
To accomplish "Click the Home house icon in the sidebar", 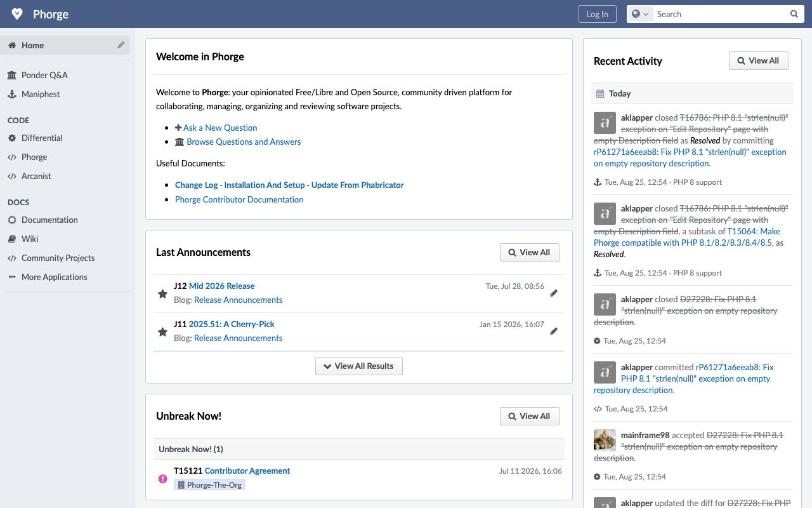I will click(12, 45).
